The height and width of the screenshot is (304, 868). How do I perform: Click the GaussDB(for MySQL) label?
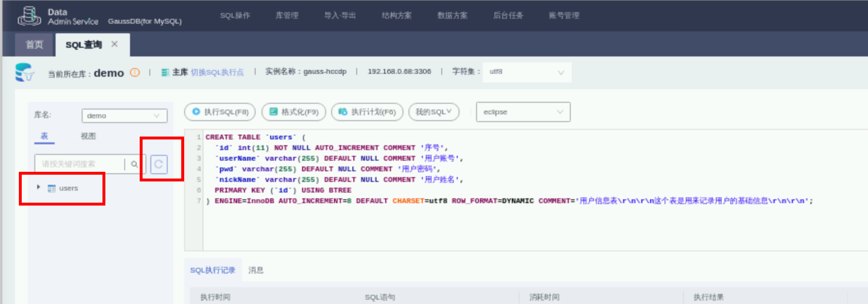click(x=145, y=21)
